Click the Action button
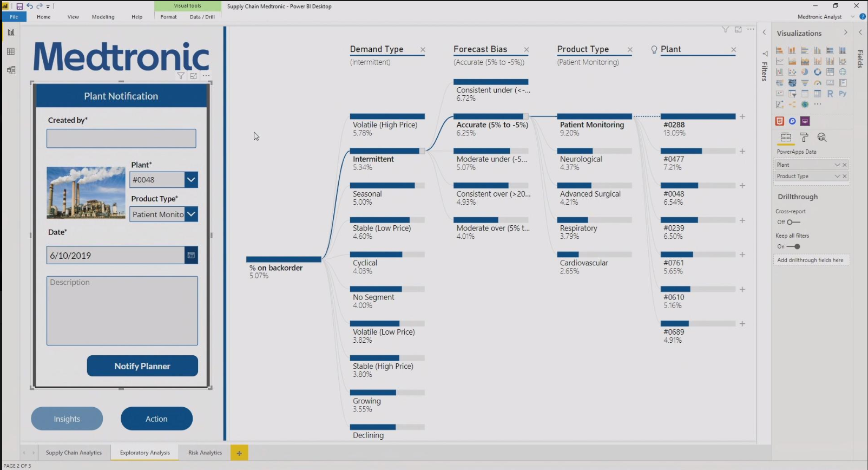This screenshot has height=470, width=868. point(156,419)
